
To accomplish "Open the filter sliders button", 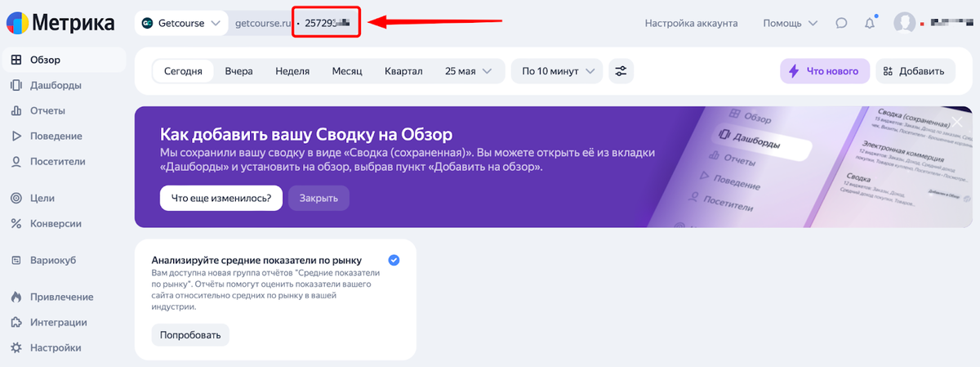I will (621, 71).
